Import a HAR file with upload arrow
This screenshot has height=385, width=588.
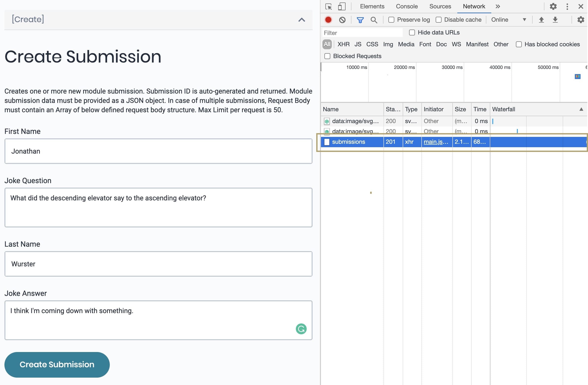[541, 19]
